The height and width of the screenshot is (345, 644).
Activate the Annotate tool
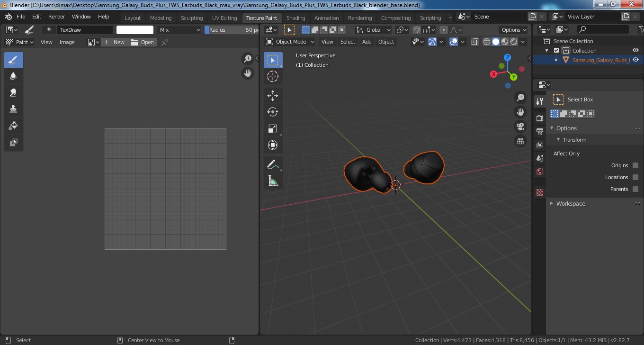coord(273,164)
